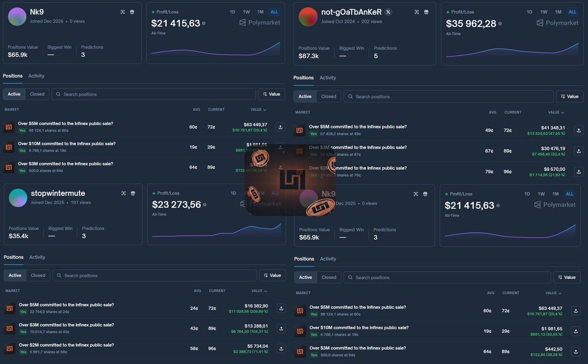Open Over $2M market with 5 991,7 shares

[x=66, y=345]
